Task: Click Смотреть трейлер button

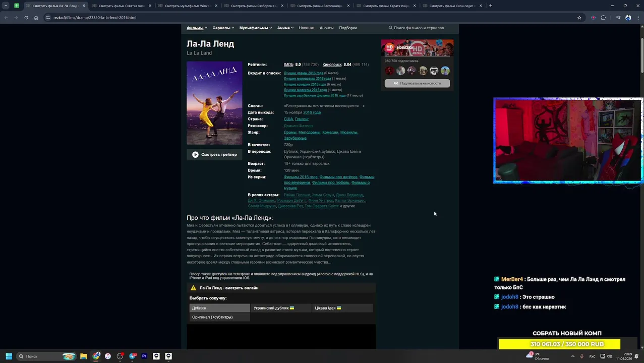Action: (214, 155)
